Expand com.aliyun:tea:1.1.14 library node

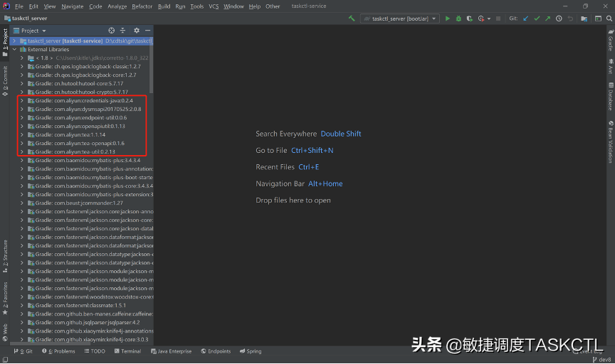tap(22, 135)
